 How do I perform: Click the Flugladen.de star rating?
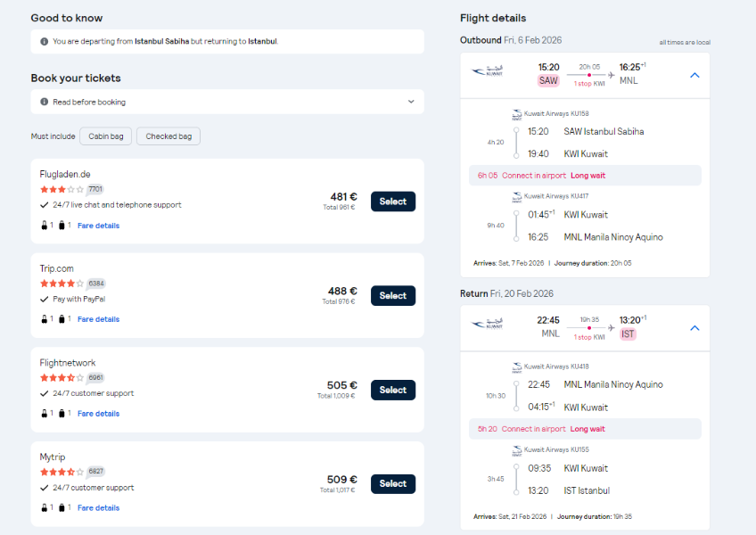click(x=62, y=190)
